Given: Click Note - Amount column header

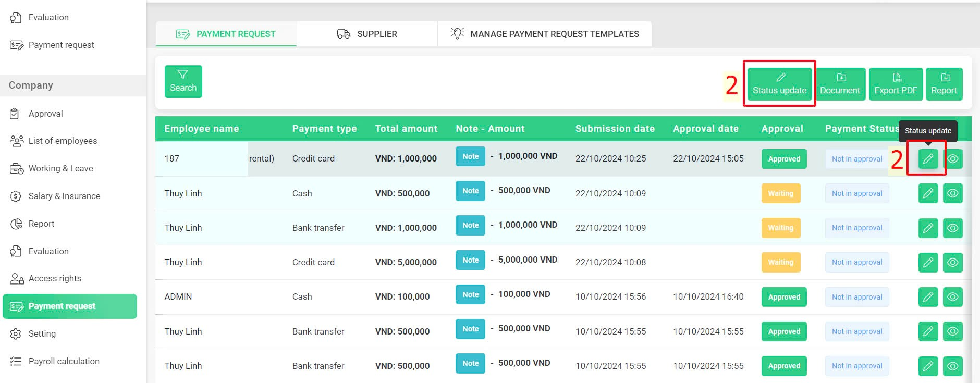Looking at the screenshot, I should (x=490, y=129).
